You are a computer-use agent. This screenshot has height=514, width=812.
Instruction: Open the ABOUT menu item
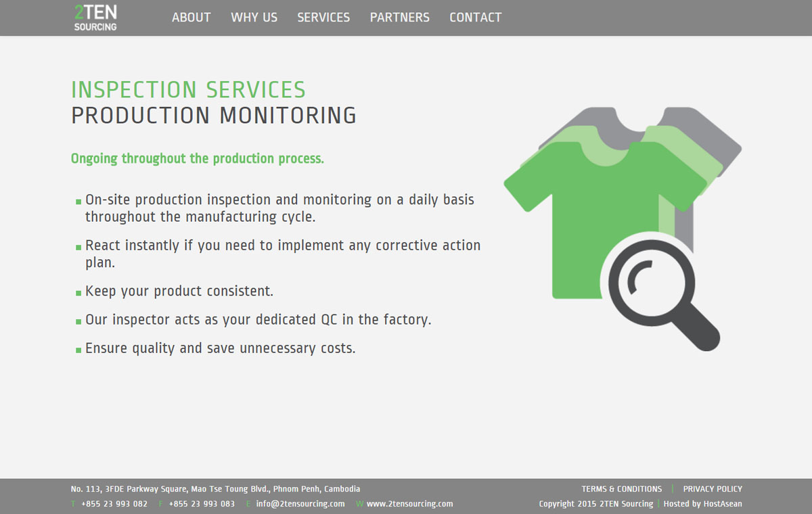click(191, 18)
